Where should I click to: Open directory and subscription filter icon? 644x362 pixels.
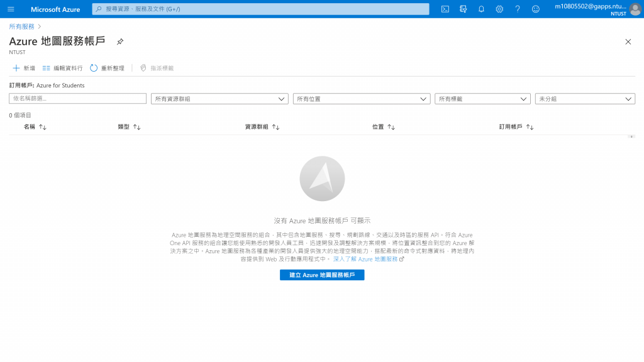click(x=464, y=9)
